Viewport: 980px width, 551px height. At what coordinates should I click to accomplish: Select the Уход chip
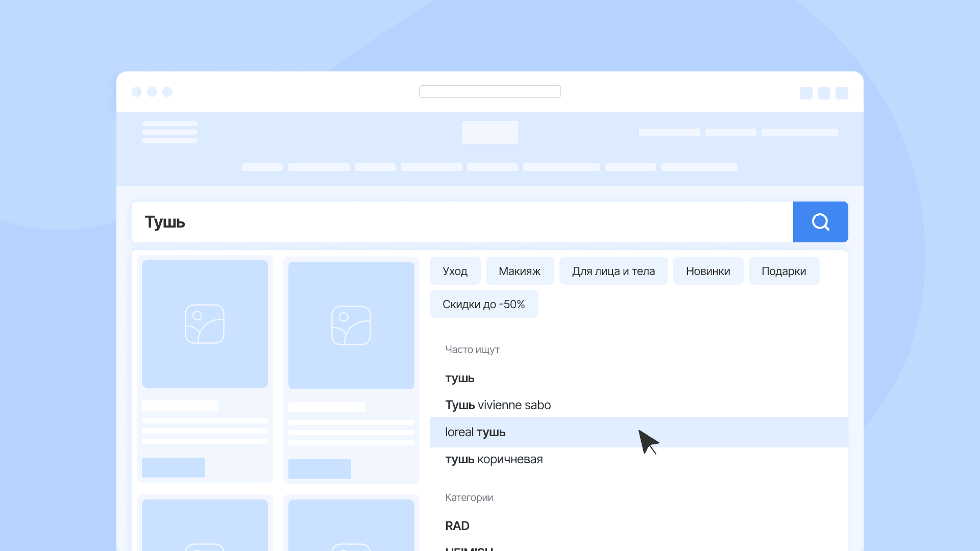point(455,271)
